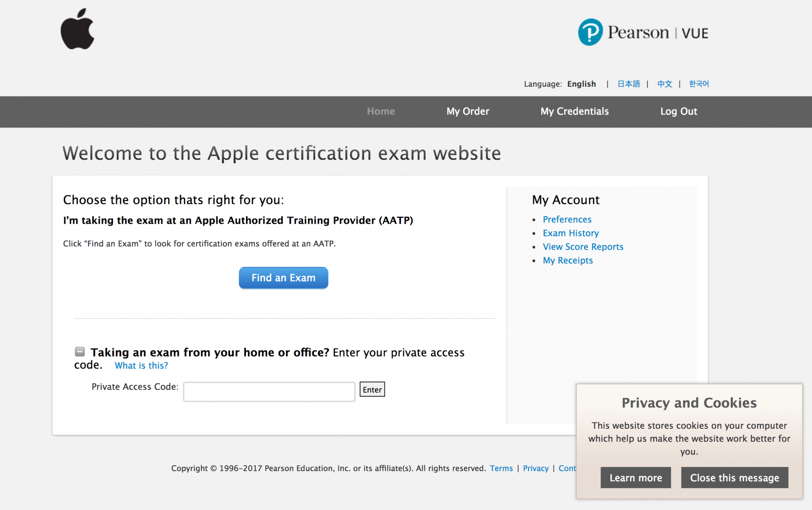Image resolution: width=812 pixels, height=510 pixels.
Task: Open the View Score Reports link
Action: point(583,247)
